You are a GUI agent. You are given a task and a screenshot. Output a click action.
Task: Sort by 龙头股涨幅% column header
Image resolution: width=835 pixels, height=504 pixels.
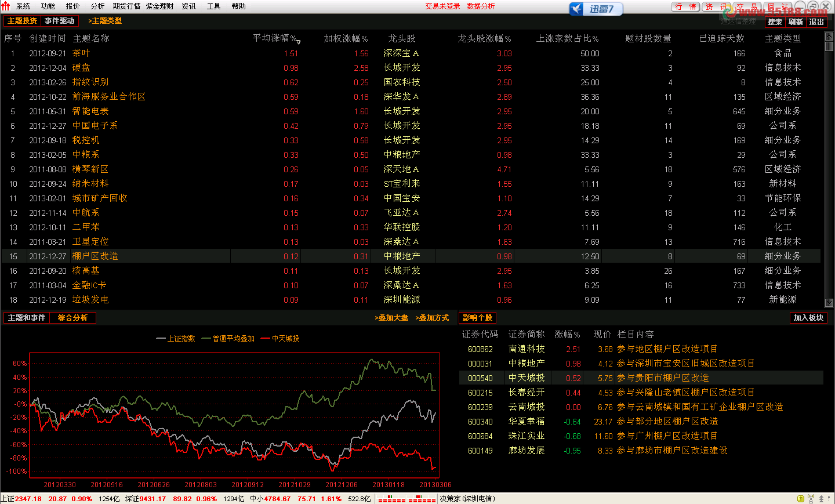click(x=484, y=38)
